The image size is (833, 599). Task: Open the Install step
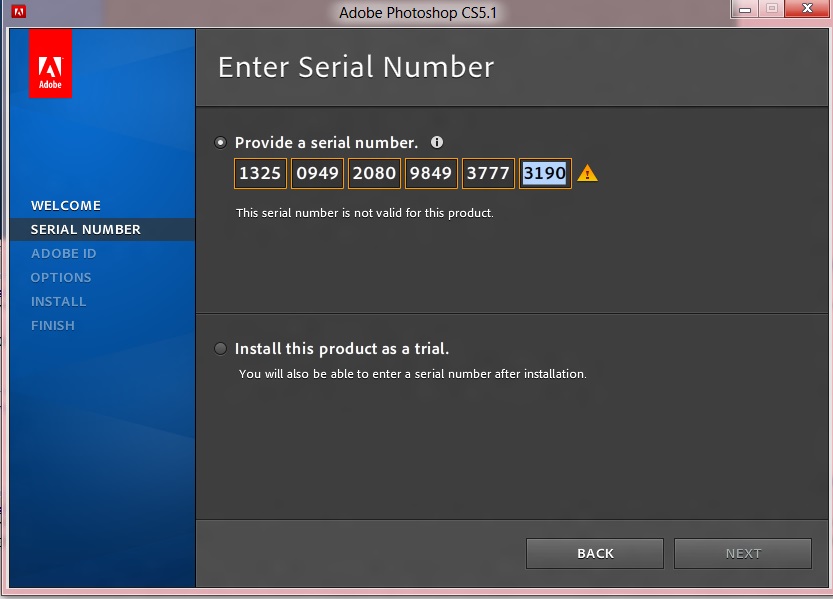point(58,302)
